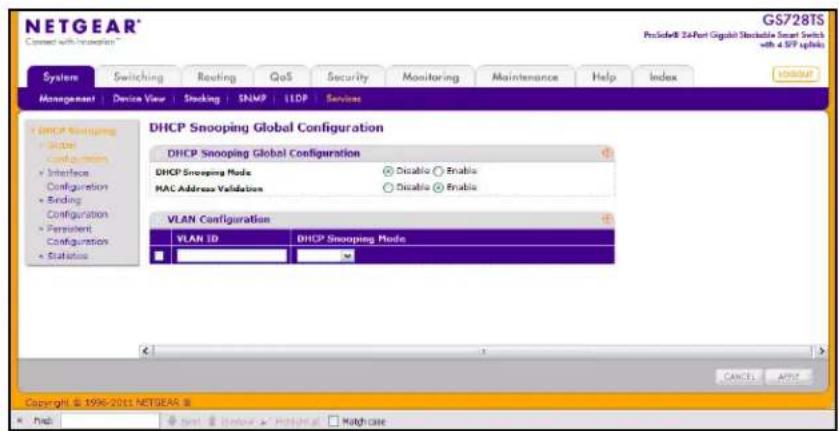Switch to the Routing tab
Viewport: 839px width, 431px height.
(x=216, y=77)
